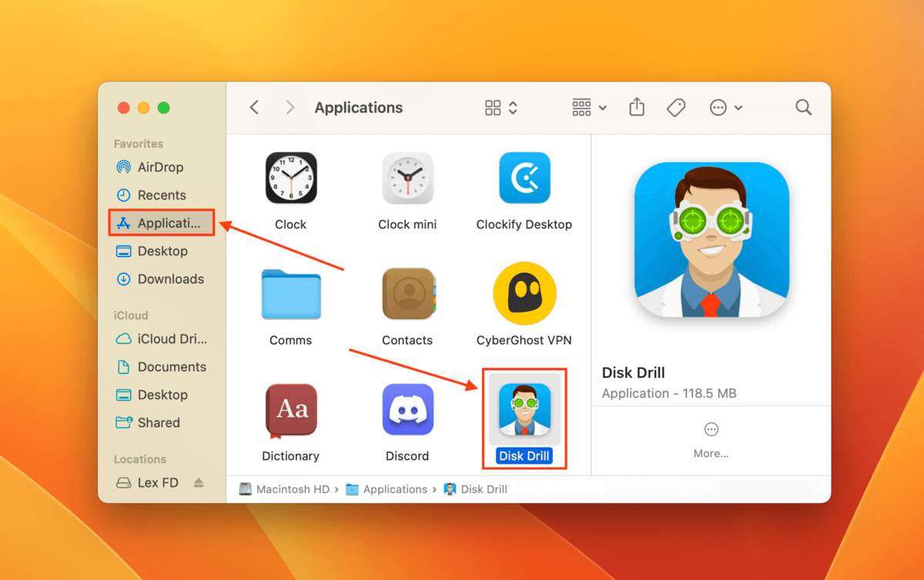Click the 'Application - 118.5 MB' info text

click(669, 393)
